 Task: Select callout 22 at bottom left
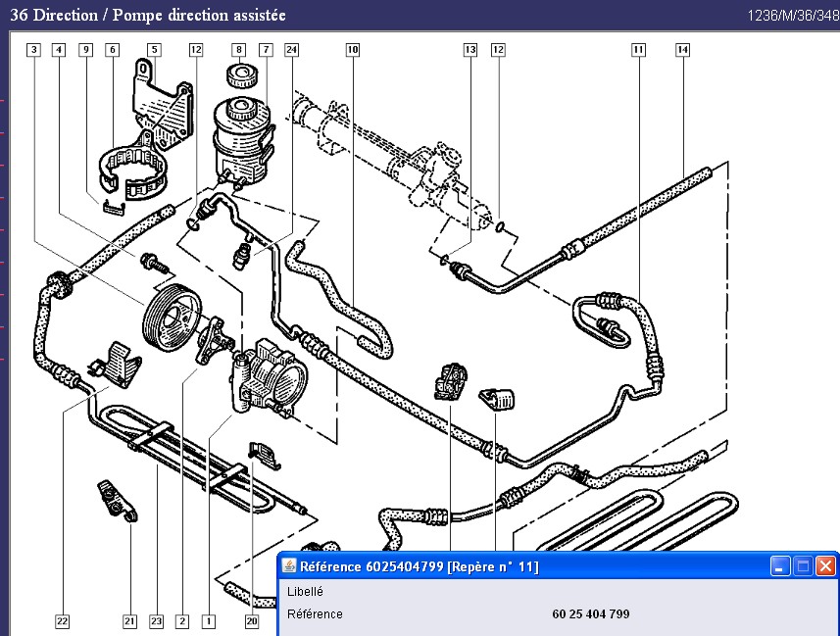point(62,620)
